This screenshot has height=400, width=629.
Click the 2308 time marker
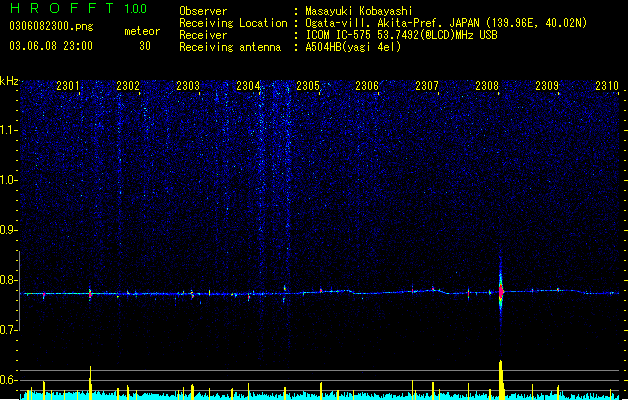pos(487,86)
